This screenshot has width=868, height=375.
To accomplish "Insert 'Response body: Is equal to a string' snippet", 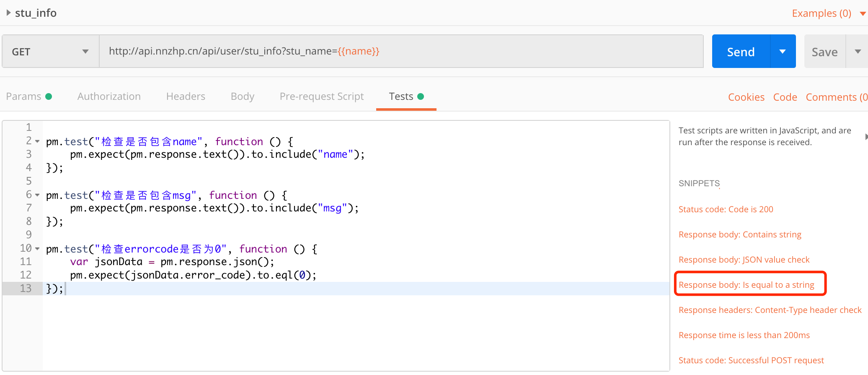I will pos(746,285).
